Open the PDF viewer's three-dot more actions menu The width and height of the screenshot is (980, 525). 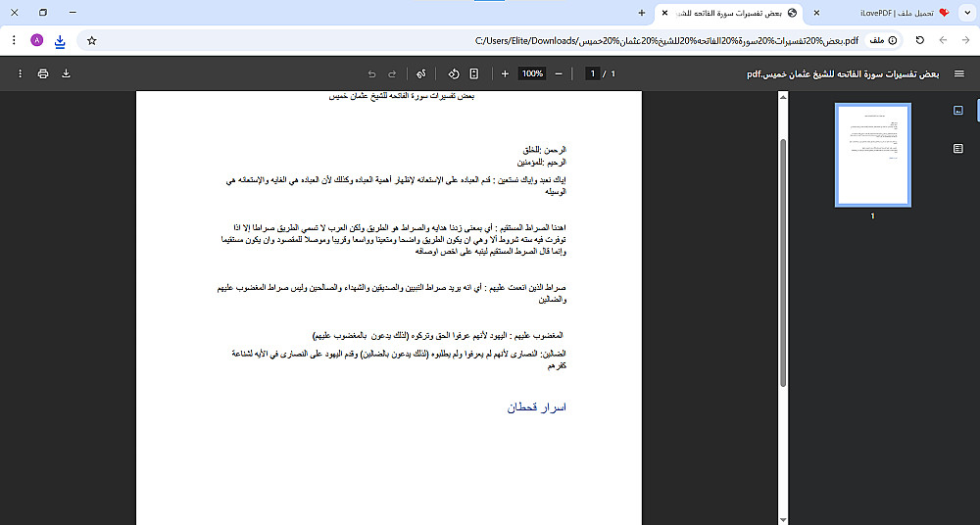point(20,73)
